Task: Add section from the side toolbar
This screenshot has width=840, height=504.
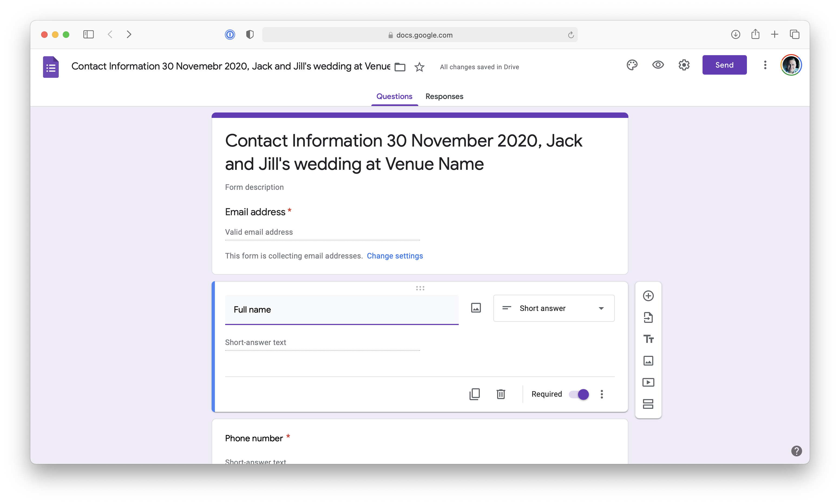Action: 648,404
